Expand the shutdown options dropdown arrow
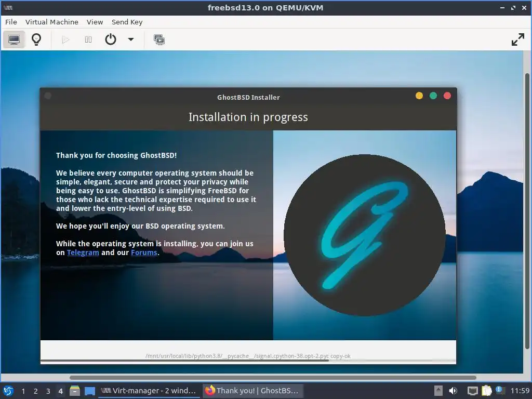 [x=130, y=39]
